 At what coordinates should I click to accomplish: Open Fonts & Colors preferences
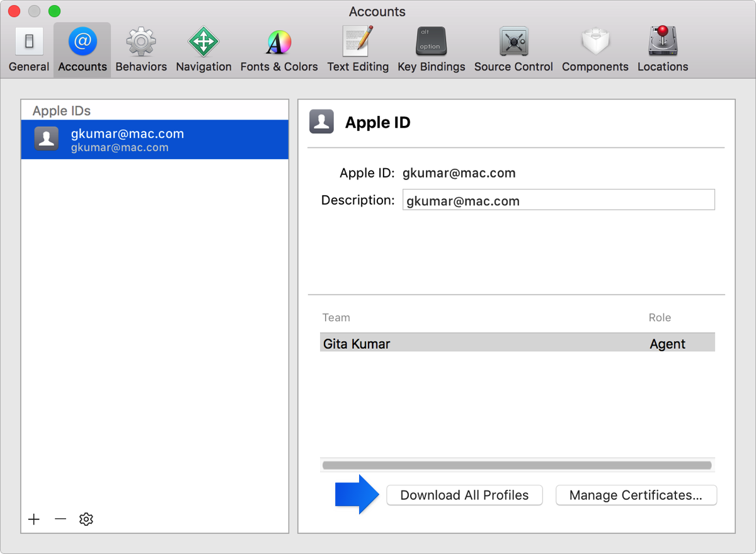tap(279, 50)
